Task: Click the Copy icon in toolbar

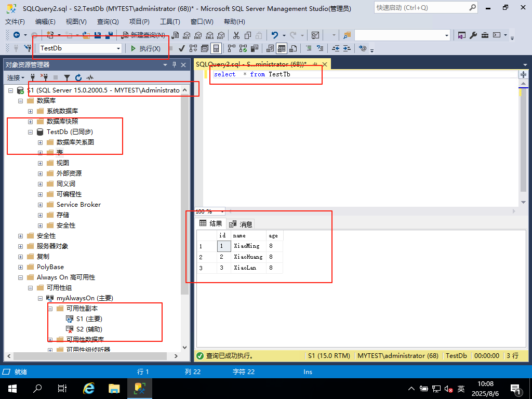Action: 248,35
